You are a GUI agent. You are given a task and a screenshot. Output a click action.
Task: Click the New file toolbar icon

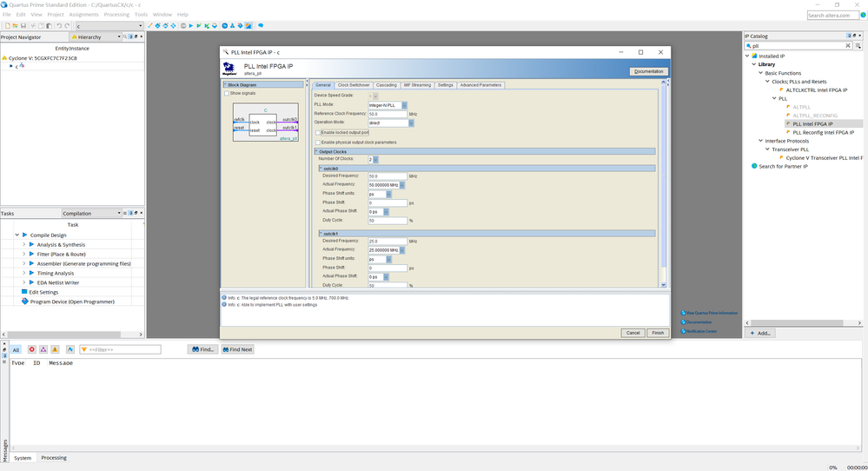[7, 26]
